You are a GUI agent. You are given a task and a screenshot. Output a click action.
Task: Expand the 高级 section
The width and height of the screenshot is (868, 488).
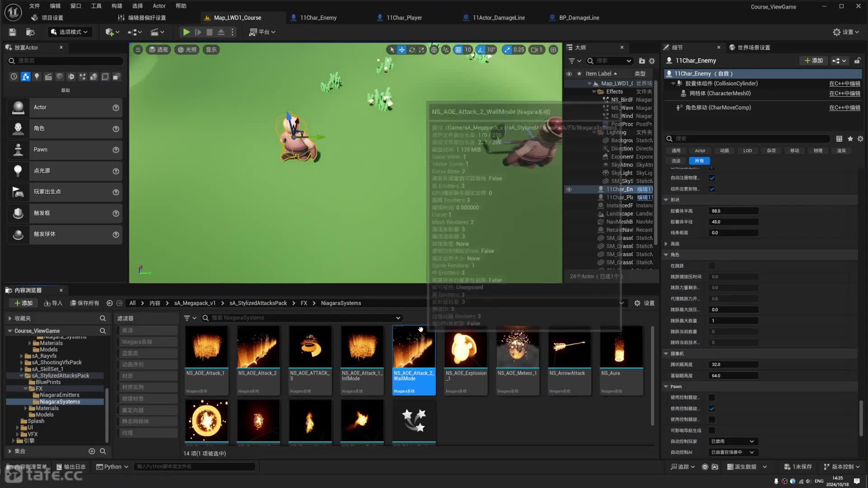(x=666, y=244)
